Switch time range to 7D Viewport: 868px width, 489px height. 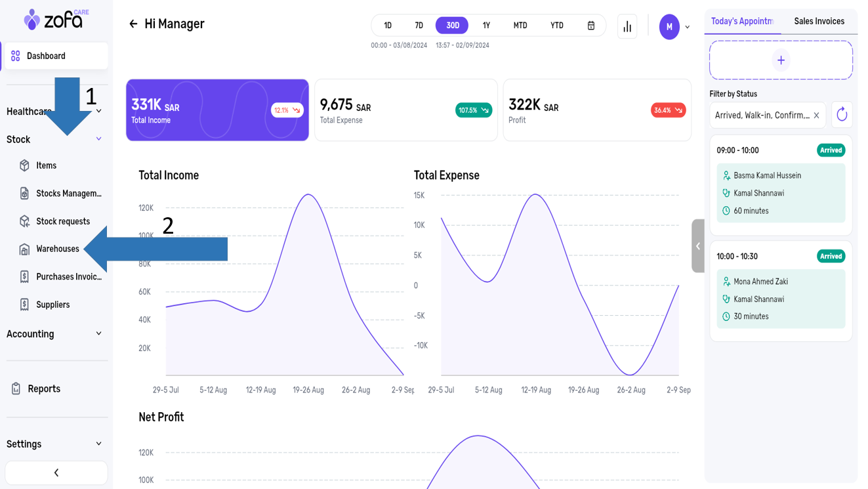click(419, 26)
